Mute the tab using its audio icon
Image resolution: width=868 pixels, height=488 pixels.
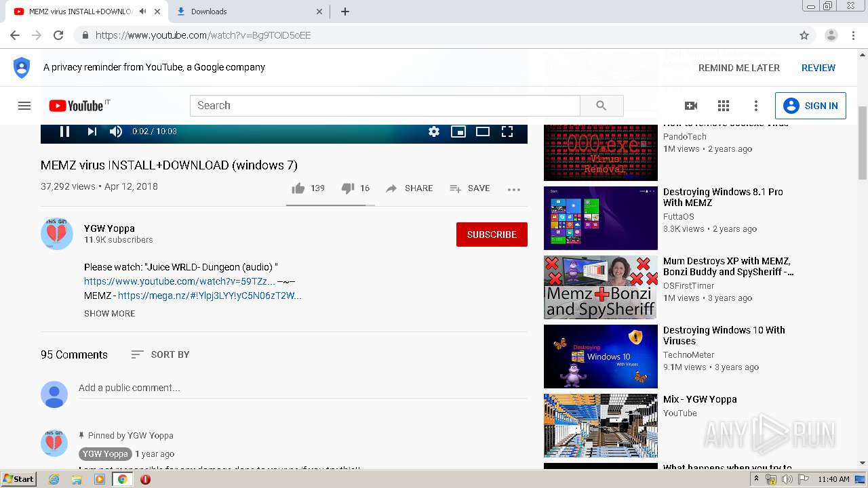(x=142, y=12)
